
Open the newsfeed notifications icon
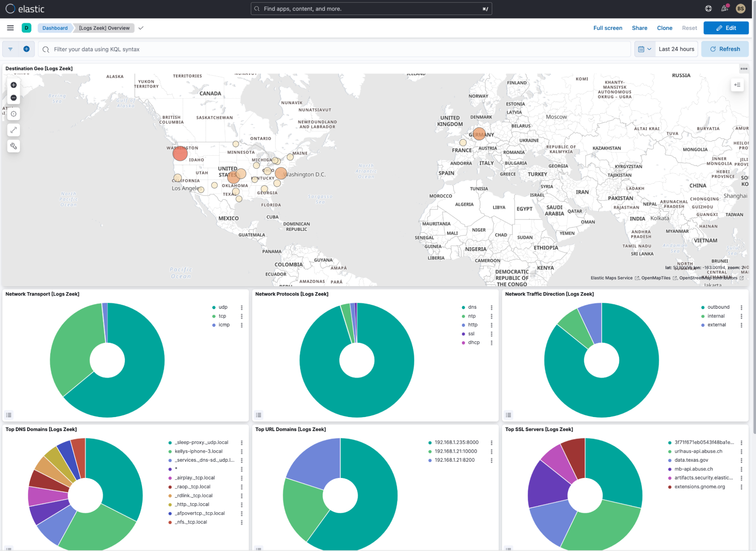(724, 8)
